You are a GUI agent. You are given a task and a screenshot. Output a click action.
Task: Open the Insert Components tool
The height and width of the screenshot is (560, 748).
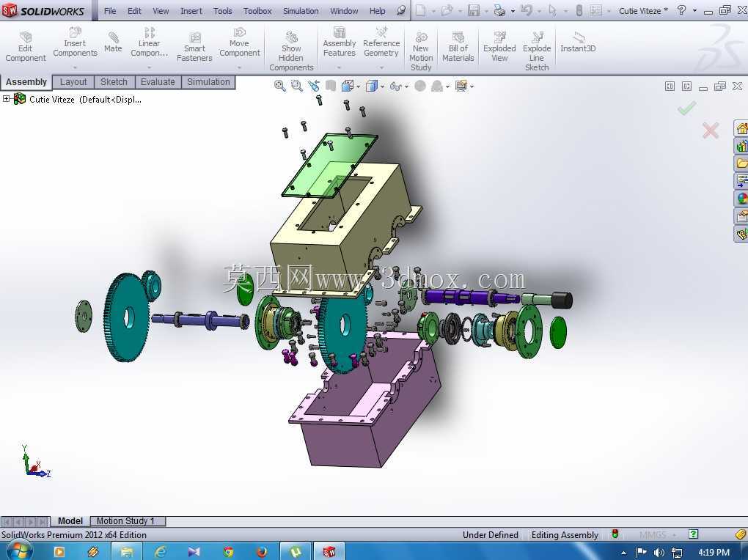[x=75, y=42]
